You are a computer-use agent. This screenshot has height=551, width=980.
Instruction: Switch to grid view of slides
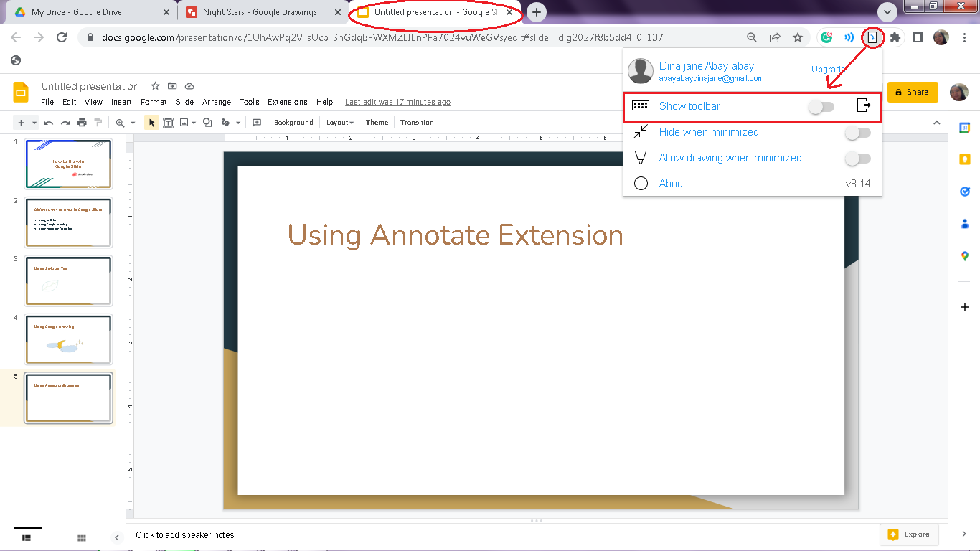82,537
